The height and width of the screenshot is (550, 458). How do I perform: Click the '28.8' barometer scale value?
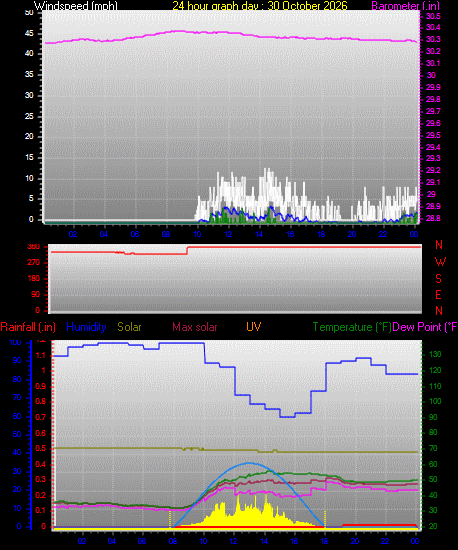pyautogui.click(x=433, y=218)
